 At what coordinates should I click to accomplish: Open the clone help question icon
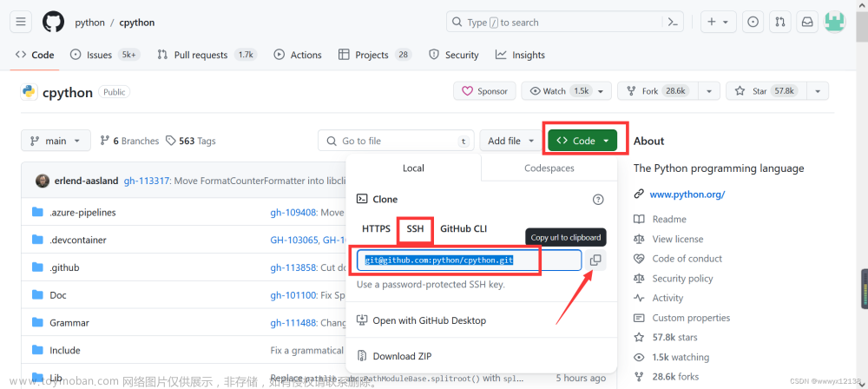pyautogui.click(x=598, y=200)
